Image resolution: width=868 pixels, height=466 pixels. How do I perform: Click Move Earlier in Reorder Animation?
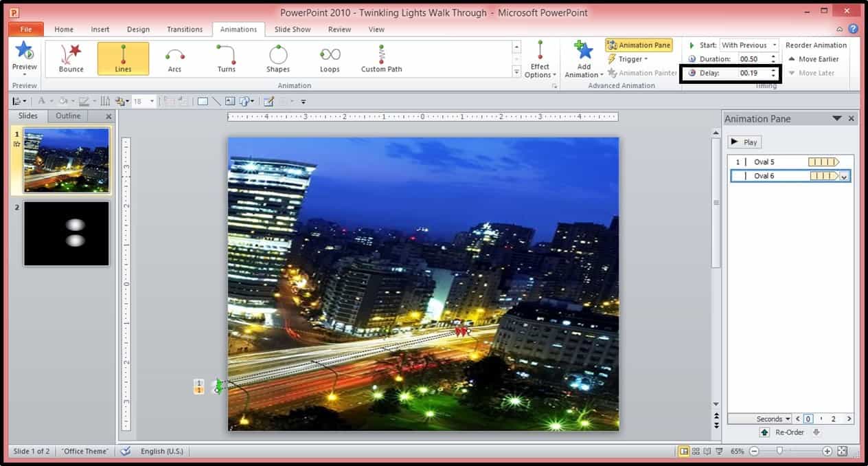[x=814, y=59]
